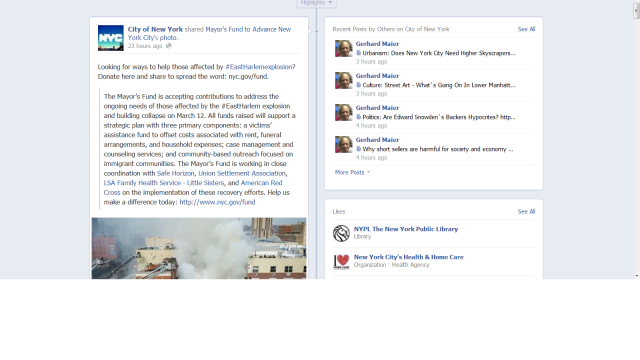
Task: Click See All for Recent Posts by Others
Action: (x=526, y=29)
